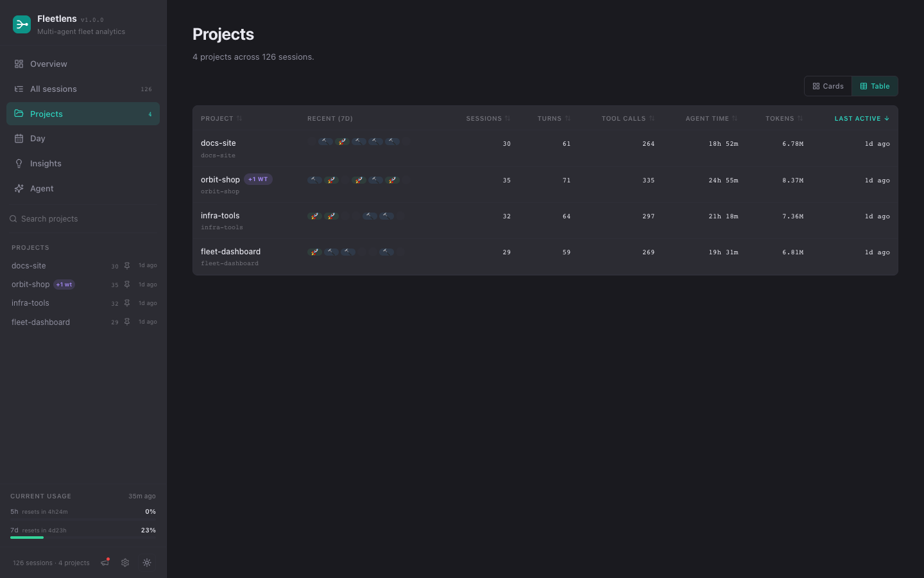Click '126 sessions · 4 projects' footer text
The image size is (924, 578).
pos(51,563)
